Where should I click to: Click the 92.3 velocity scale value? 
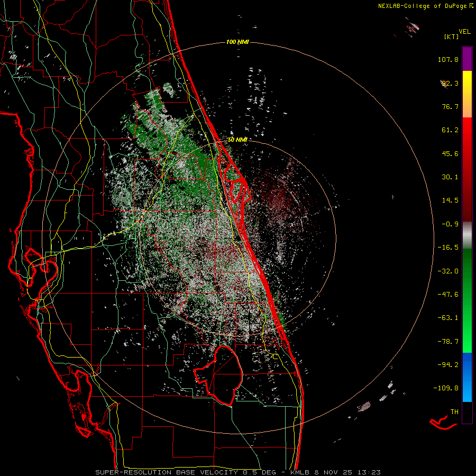[450, 83]
